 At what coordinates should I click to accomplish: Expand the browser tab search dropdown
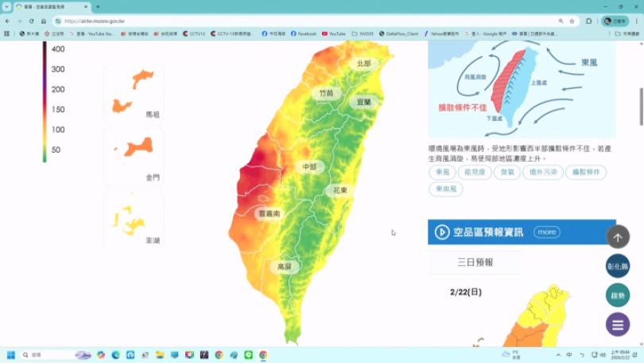6,6
